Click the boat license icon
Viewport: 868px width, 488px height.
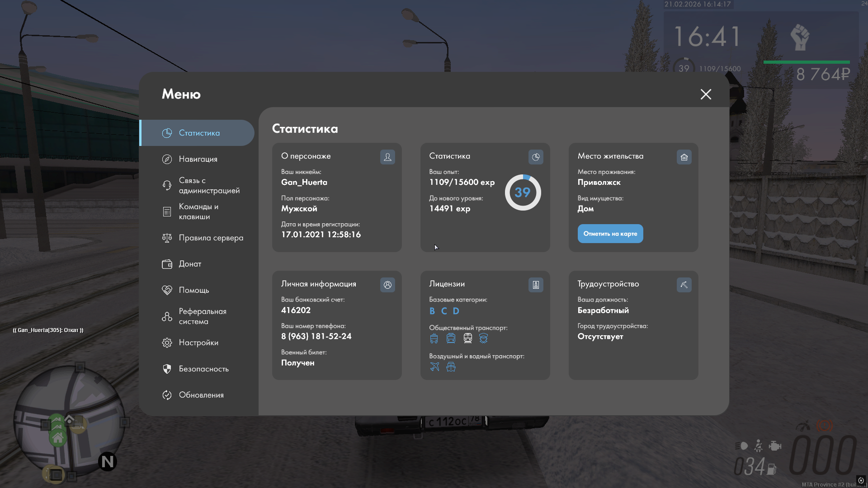451,366
